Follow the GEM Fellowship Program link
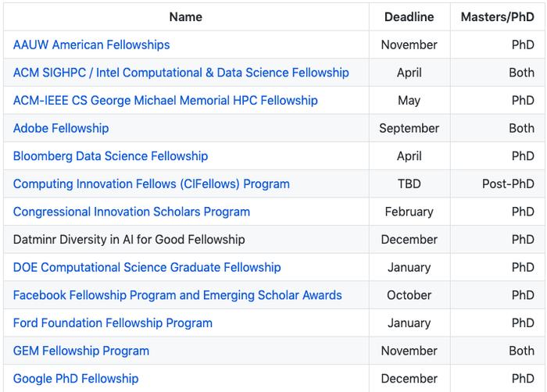 click(81, 351)
